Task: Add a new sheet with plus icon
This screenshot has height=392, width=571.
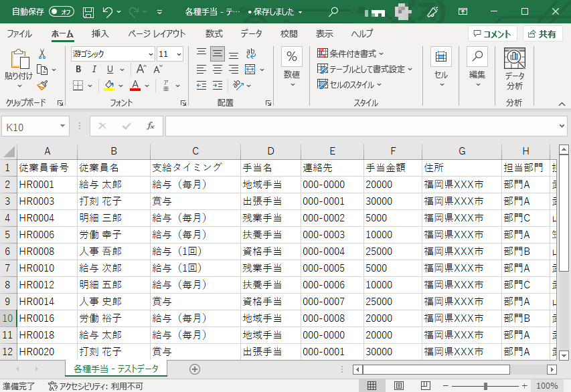Action: (x=195, y=369)
